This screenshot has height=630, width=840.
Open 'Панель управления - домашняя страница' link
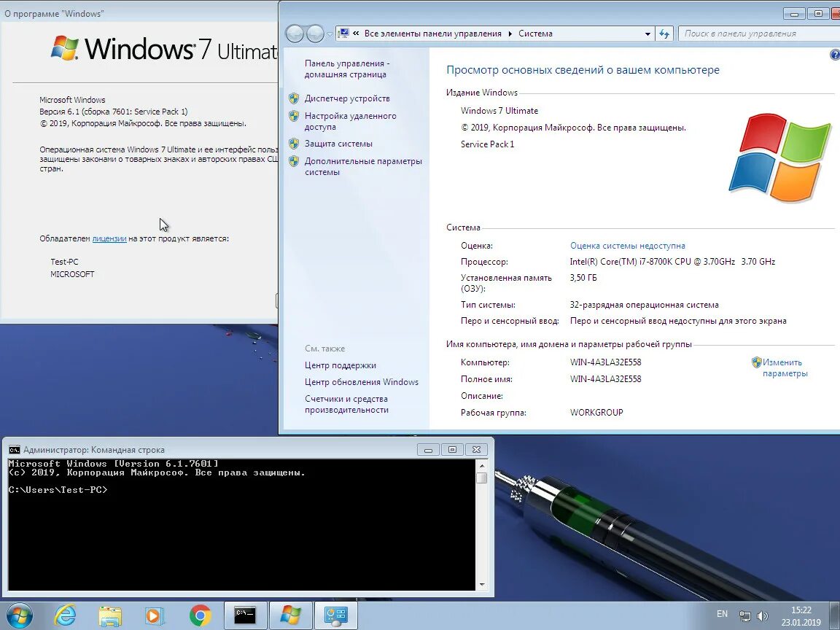[x=347, y=69]
